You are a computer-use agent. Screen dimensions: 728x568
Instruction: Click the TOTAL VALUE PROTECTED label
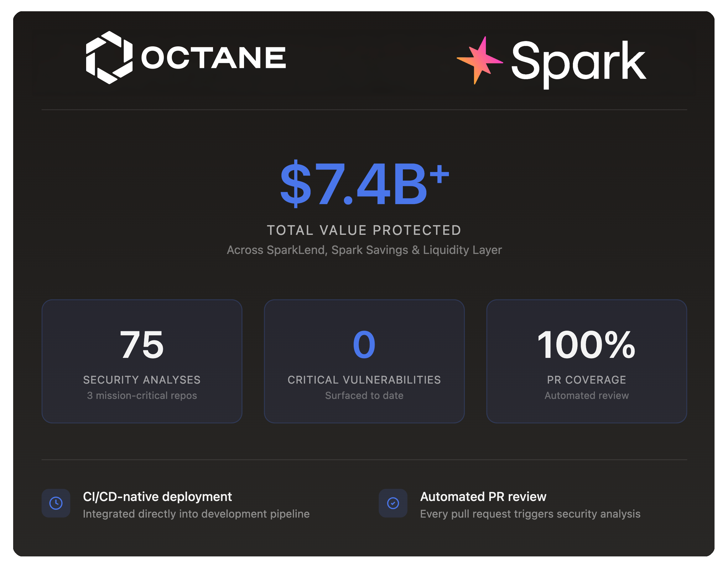[x=364, y=230]
